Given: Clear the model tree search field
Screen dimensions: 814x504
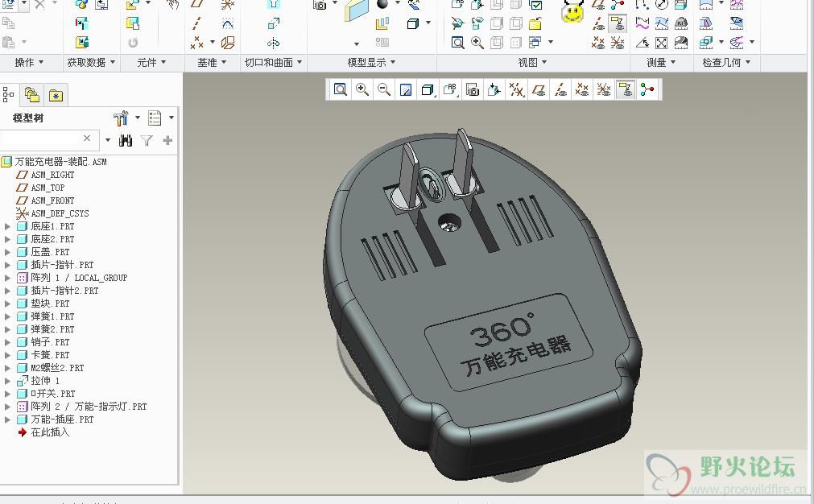Looking at the screenshot, I should coord(87,138).
